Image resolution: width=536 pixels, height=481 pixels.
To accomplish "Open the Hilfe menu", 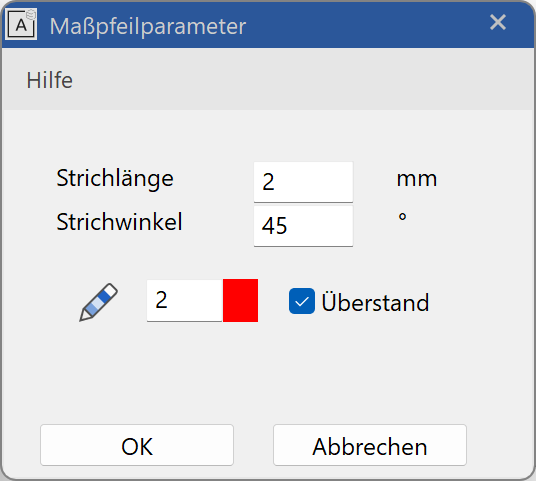I will tap(50, 81).
